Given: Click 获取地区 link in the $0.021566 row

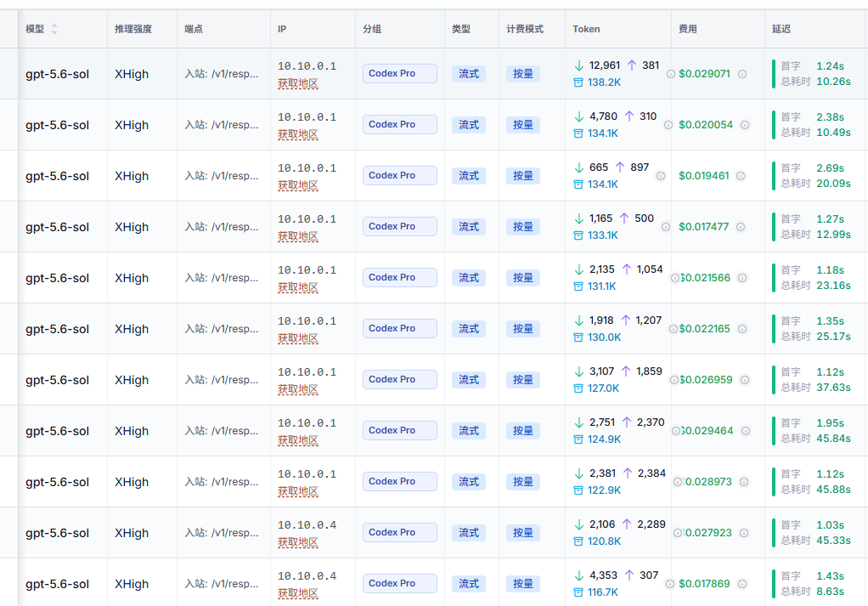Looking at the screenshot, I should click(298, 287).
